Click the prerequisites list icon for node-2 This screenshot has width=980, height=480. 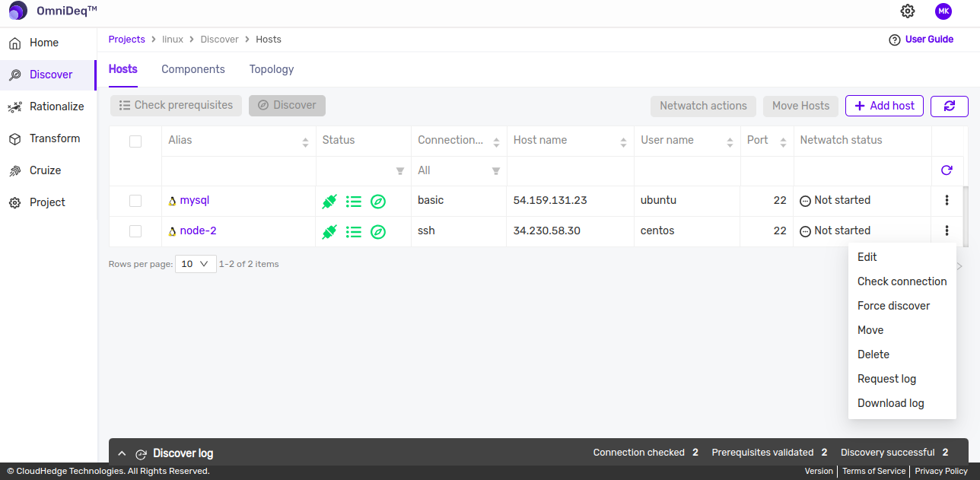coord(354,232)
